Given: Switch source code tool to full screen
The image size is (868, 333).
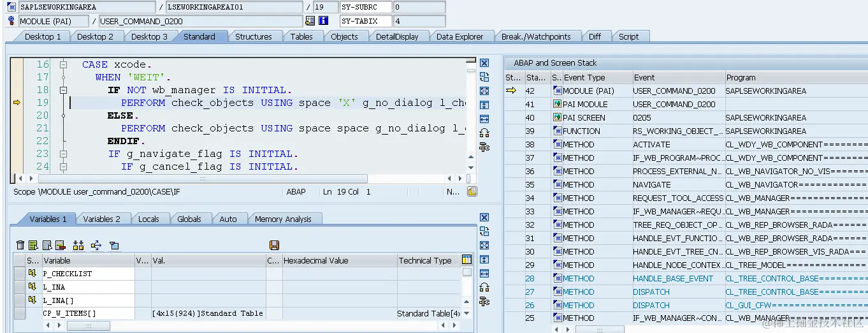Looking at the screenshot, I should click(x=484, y=91).
